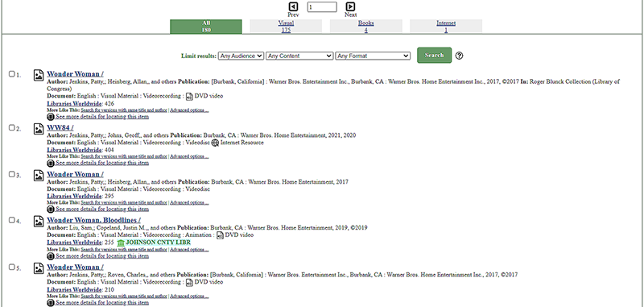Open result 1 Wonder Woman title link

point(75,74)
